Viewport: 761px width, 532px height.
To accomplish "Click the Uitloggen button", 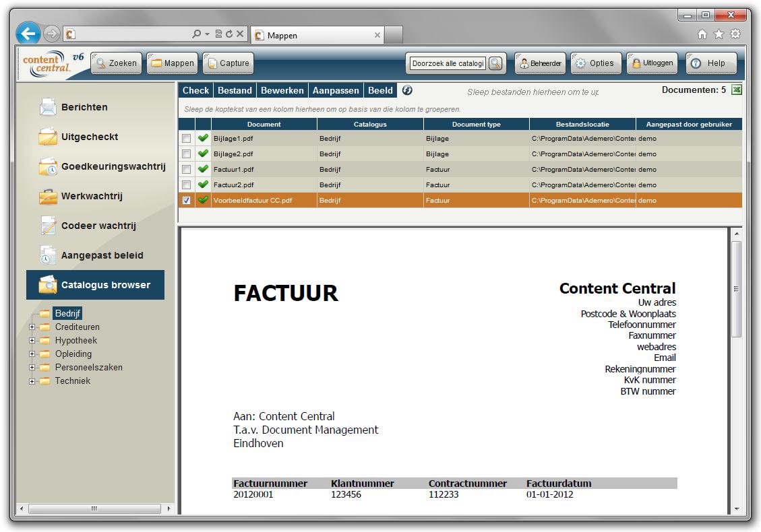I will [652, 63].
